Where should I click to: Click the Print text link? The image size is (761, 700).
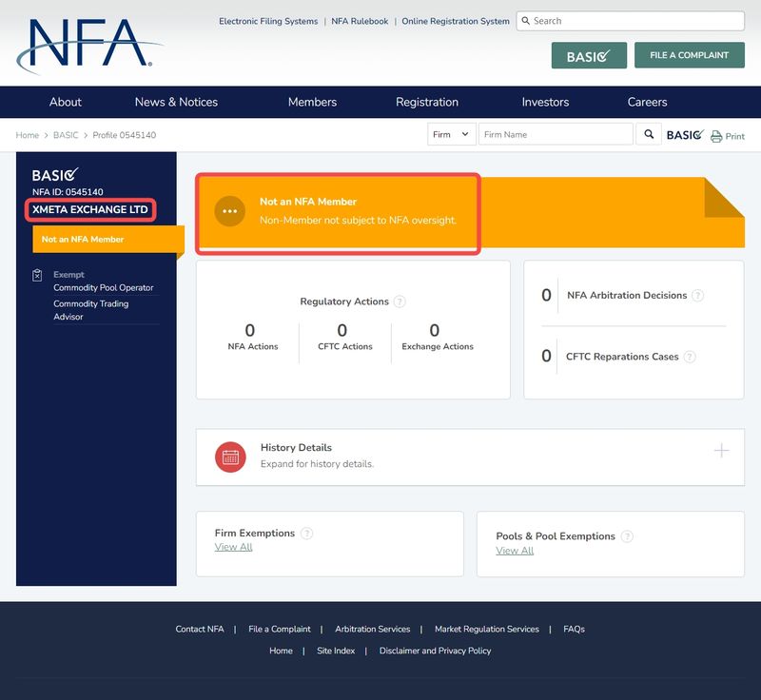pyautogui.click(x=734, y=137)
